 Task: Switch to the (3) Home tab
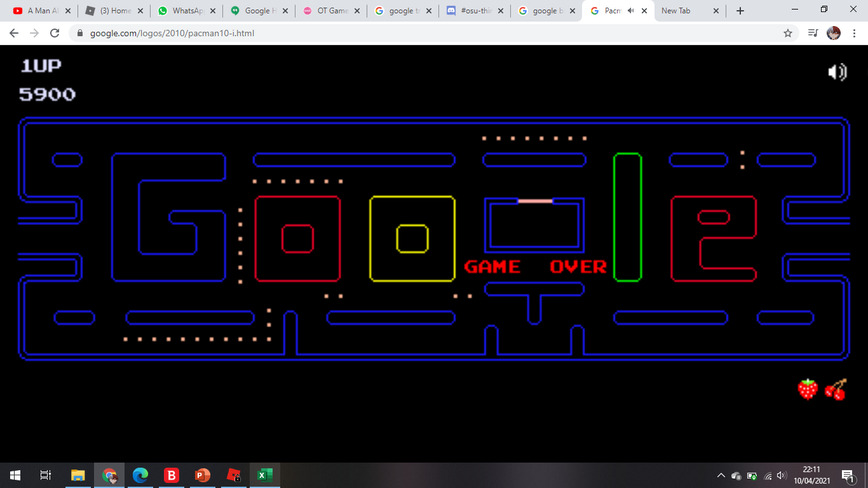click(116, 11)
